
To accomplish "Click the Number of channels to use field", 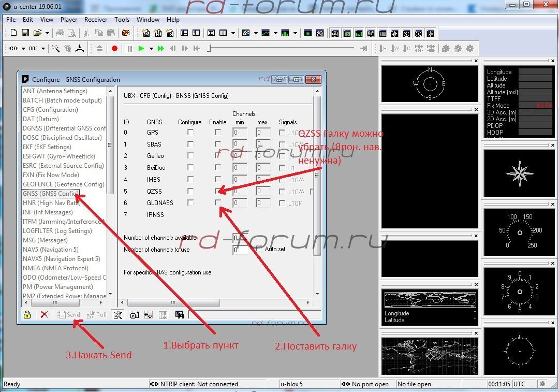I will click(240, 250).
